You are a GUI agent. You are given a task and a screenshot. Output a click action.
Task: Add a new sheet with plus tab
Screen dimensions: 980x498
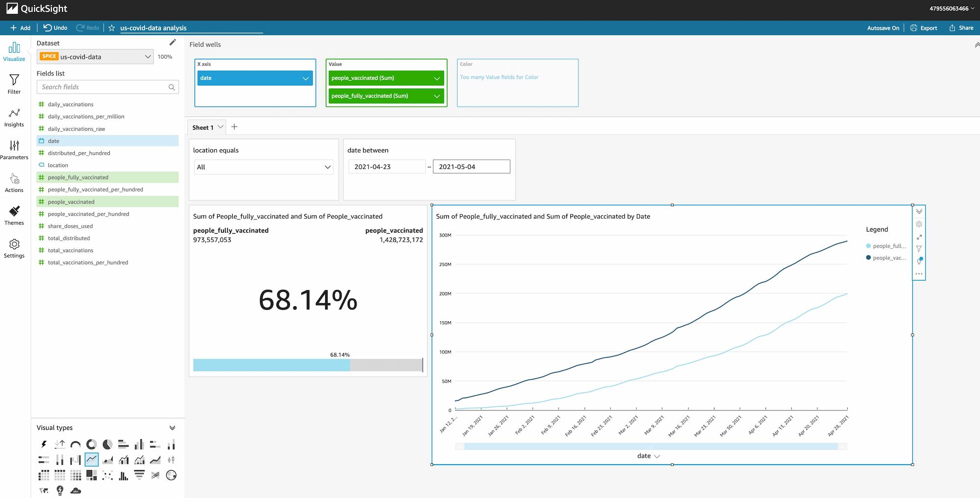(234, 127)
